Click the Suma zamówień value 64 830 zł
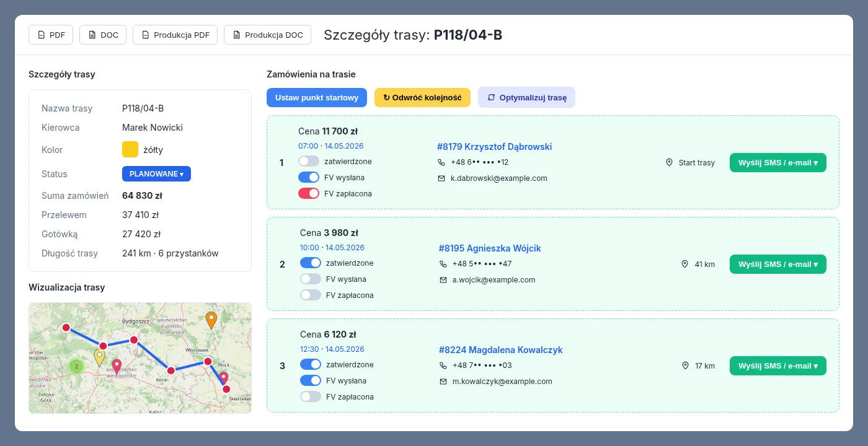 [x=142, y=196]
